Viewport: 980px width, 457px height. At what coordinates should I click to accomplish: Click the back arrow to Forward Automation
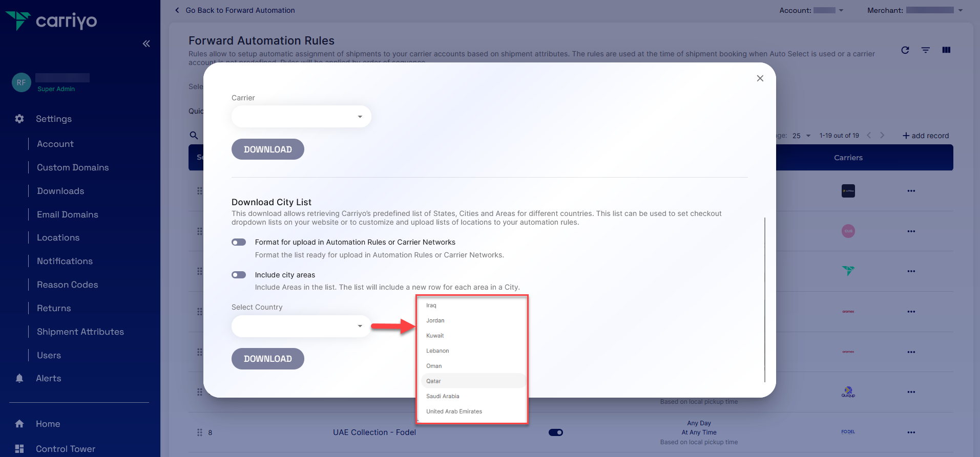(177, 10)
